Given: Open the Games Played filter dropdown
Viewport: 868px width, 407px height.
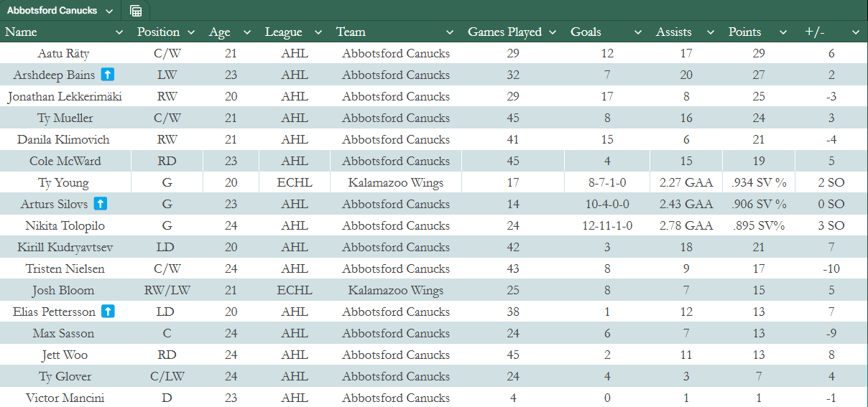Looking at the screenshot, I should tap(553, 32).
